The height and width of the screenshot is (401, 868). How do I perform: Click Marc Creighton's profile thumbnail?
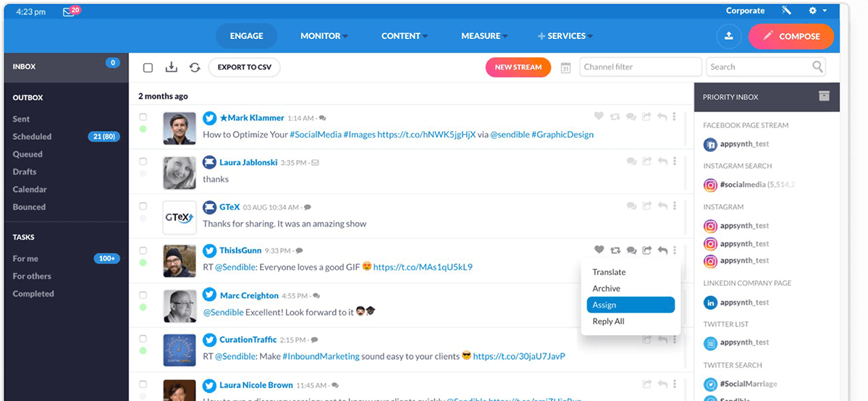[180, 305]
